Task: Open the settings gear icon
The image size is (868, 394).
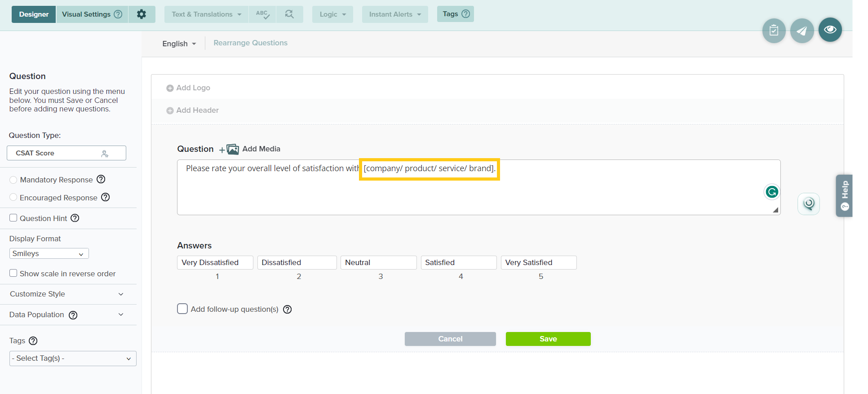Action: tap(142, 14)
